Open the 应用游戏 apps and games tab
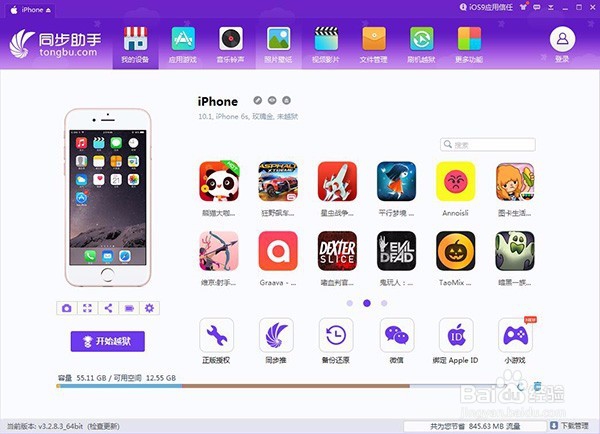 (183, 44)
